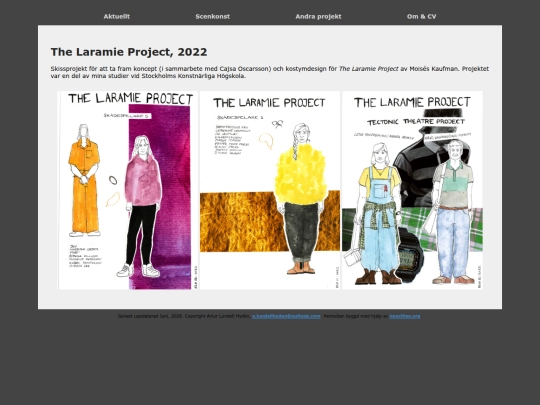The height and width of the screenshot is (405, 540).
Task: Open Tectonic Theatre Project costume sketch
Action: 412,190
